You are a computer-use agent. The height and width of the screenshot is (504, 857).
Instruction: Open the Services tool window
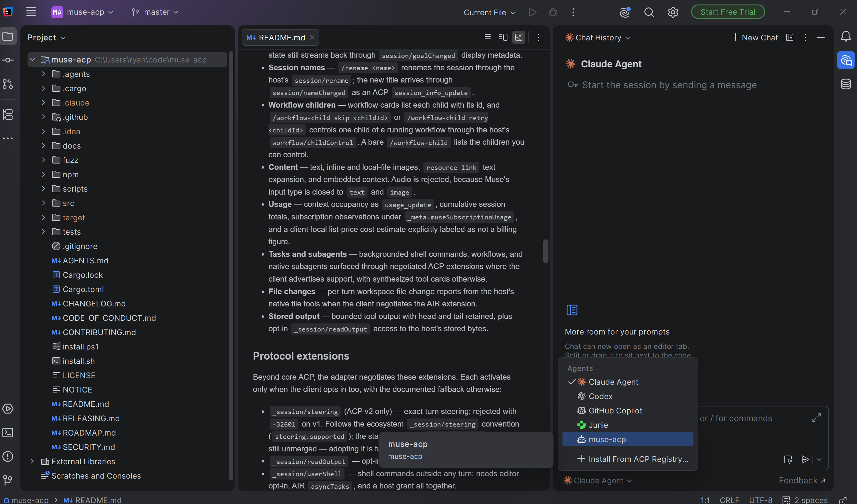tap(8, 408)
